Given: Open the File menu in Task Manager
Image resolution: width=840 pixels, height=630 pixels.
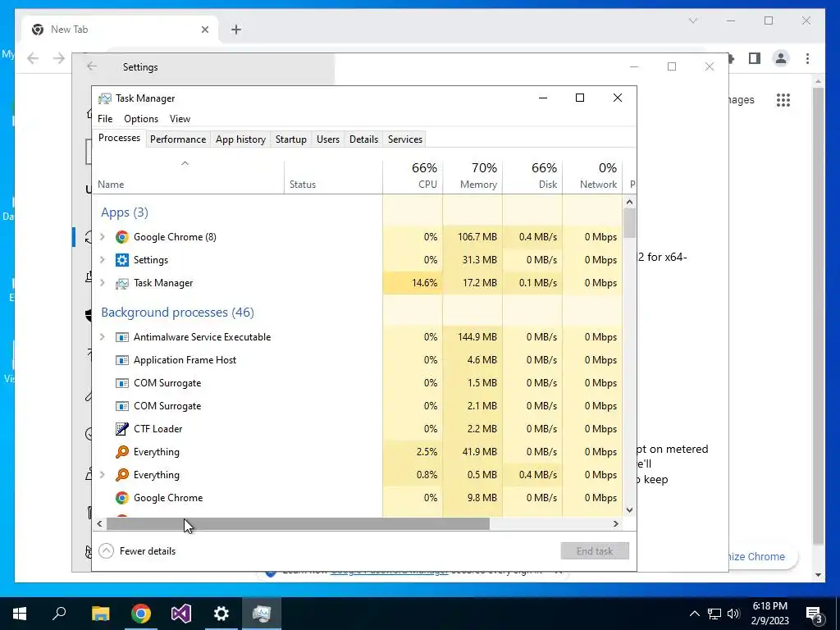Looking at the screenshot, I should coord(105,119).
